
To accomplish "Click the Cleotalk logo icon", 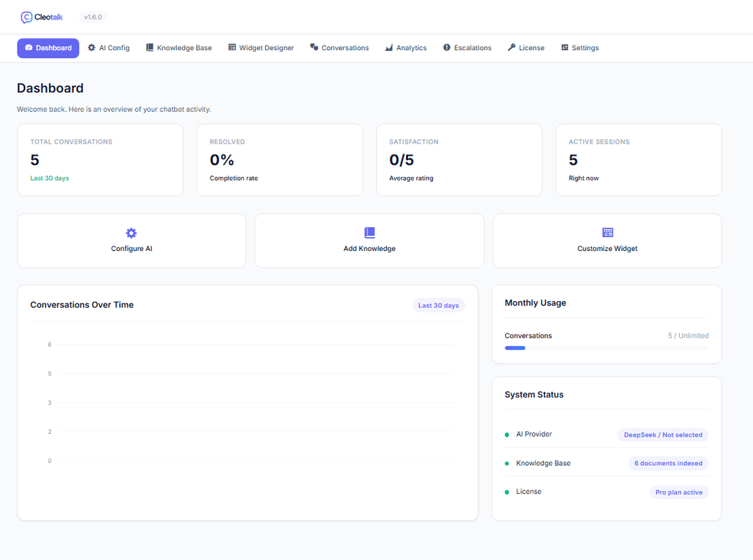I will pyautogui.click(x=26, y=17).
